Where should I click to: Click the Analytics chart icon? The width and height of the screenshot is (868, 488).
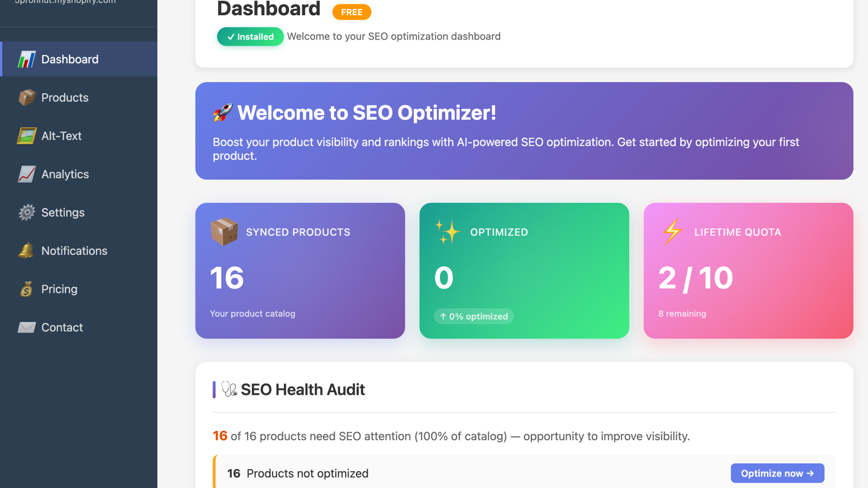(x=26, y=174)
